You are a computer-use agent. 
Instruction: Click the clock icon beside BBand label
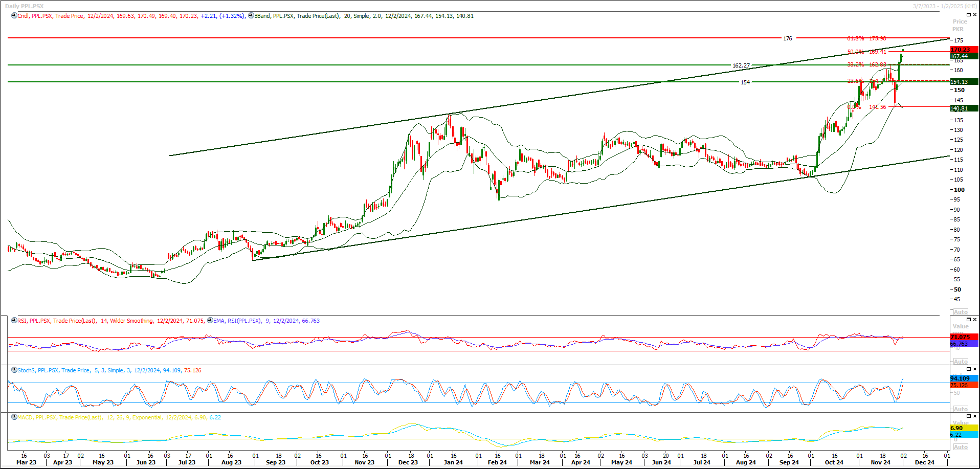click(x=251, y=16)
